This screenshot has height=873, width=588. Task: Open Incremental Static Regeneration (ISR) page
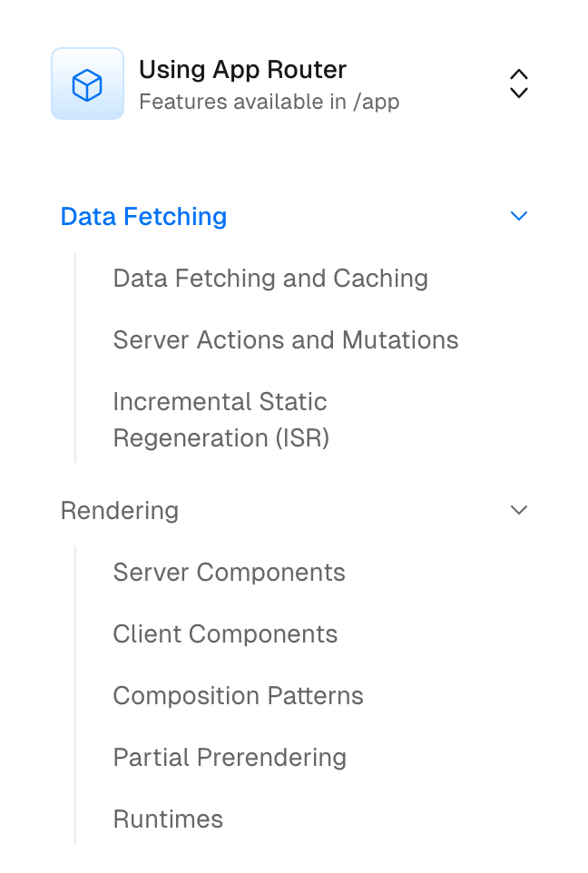coord(220,420)
